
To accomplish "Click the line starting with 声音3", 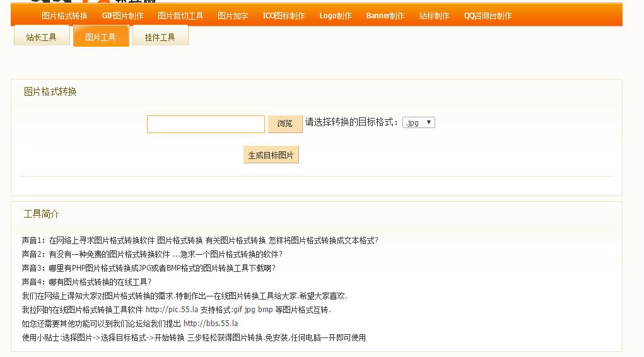I will pyautogui.click(x=149, y=268).
